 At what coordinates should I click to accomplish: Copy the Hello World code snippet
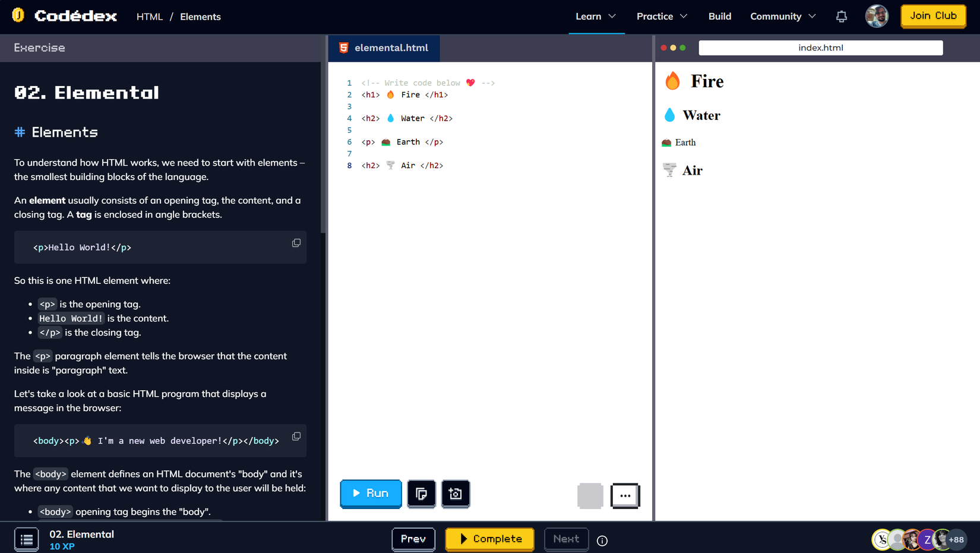point(296,242)
